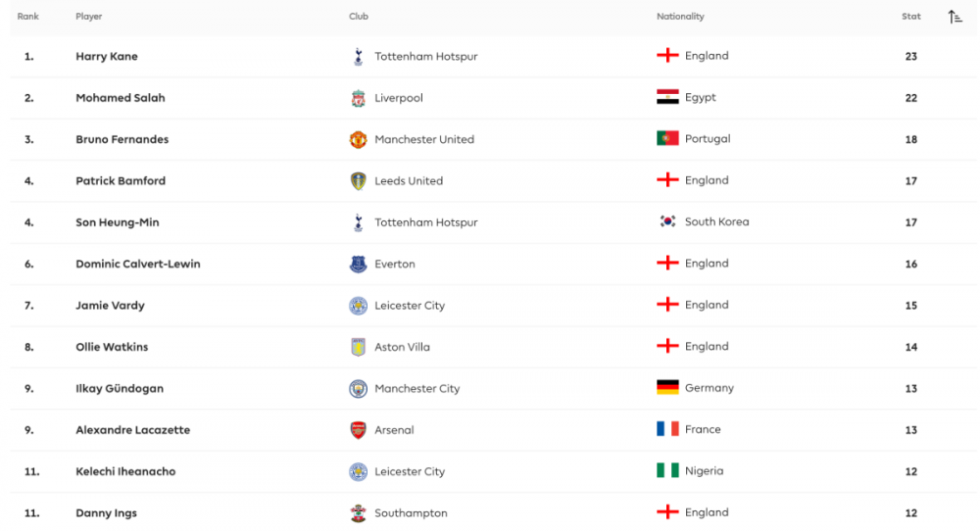Click Harry Kane's Tottenham Hotspur crest
The width and height of the screenshot is (980, 531).
point(358,57)
